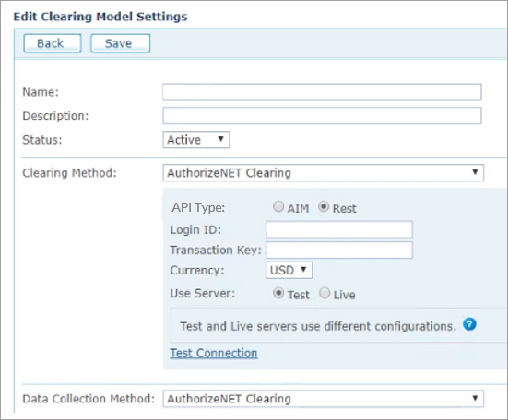This screenshot has width=508, height=420.
Task: Click the Test Connection link
Action: coord(214,353)
